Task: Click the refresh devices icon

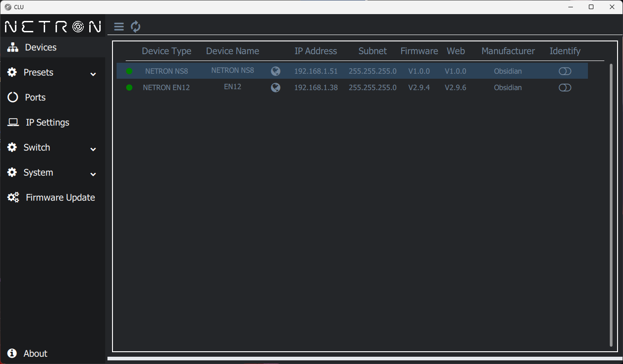Action: tap(136, 27)
